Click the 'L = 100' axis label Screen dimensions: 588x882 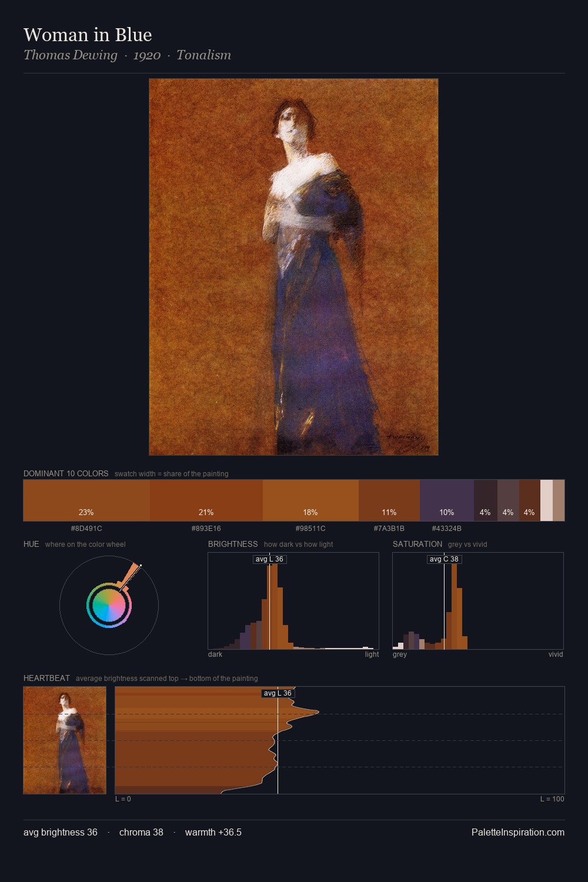552,799
